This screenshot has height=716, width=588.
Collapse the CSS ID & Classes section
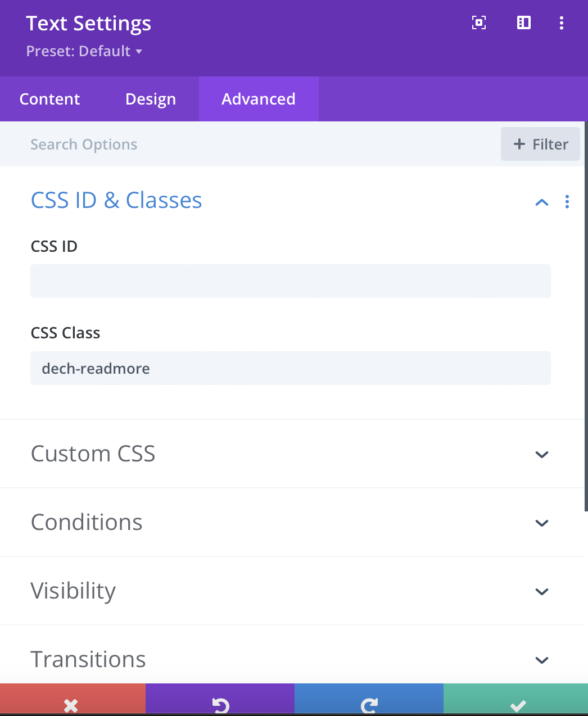542,202
